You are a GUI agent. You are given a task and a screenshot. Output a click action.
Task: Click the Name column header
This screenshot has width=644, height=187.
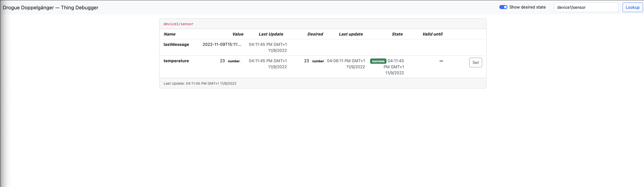pyautogui.click(x=170, y=34)
